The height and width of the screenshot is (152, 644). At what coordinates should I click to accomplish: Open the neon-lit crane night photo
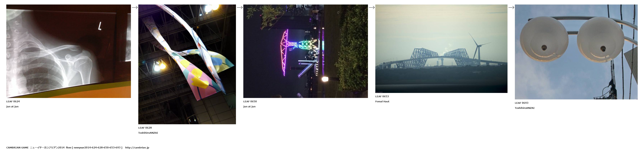tap(306, 51)
